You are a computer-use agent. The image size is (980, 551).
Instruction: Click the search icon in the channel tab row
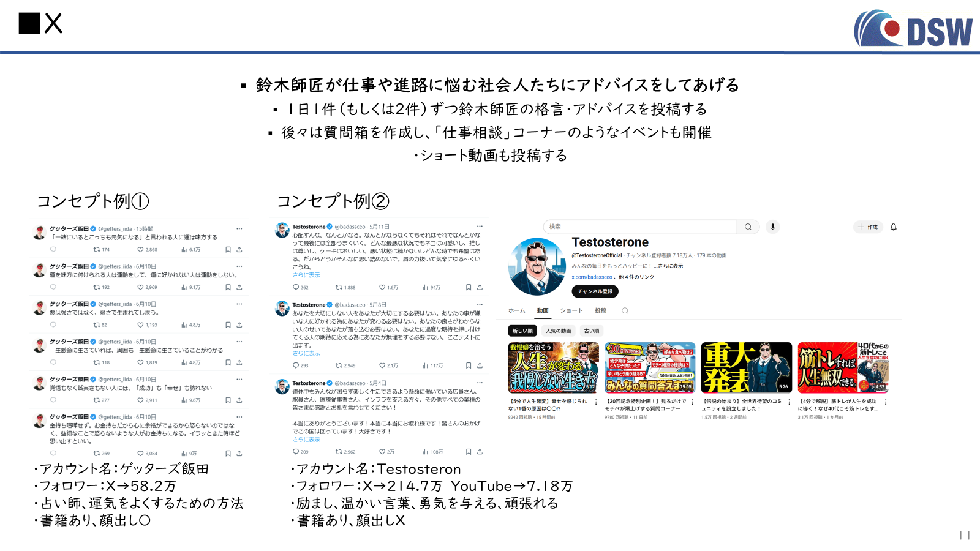(x=625, y=311)
